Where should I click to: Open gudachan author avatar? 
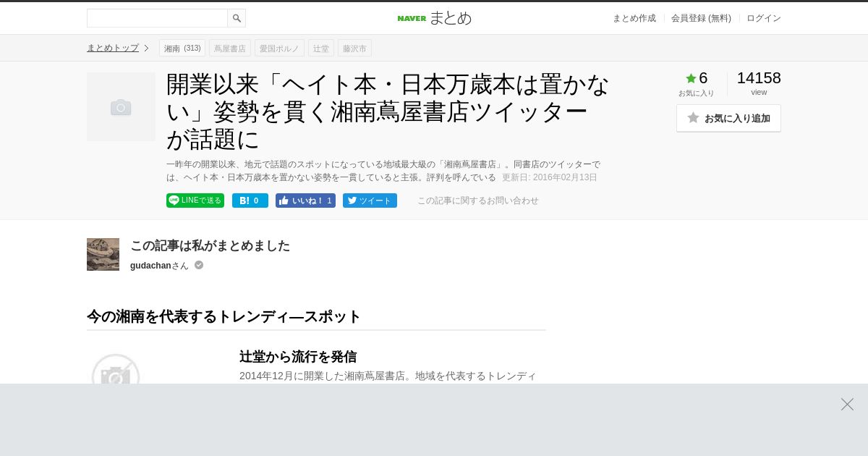pos(103,254)
